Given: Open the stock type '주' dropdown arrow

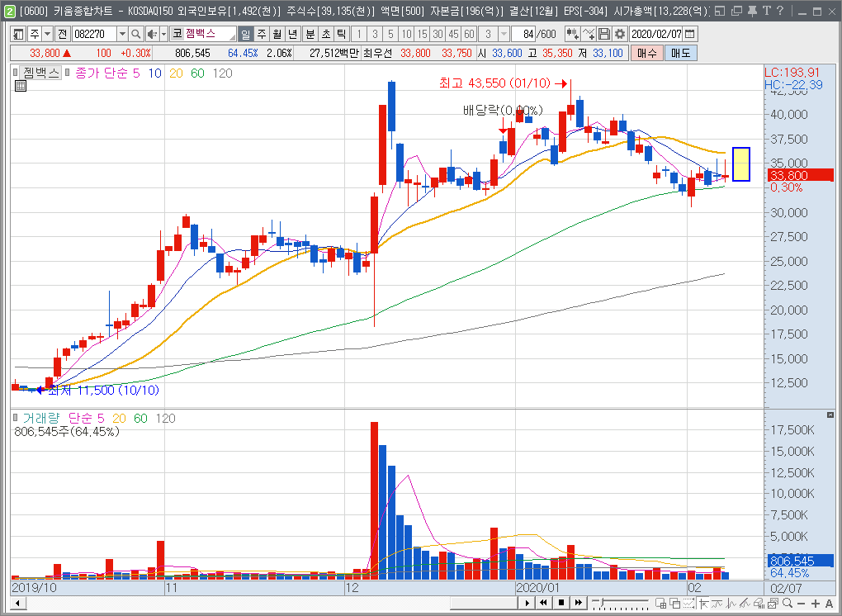Looking at the screenshot, I should coord(48,35).
